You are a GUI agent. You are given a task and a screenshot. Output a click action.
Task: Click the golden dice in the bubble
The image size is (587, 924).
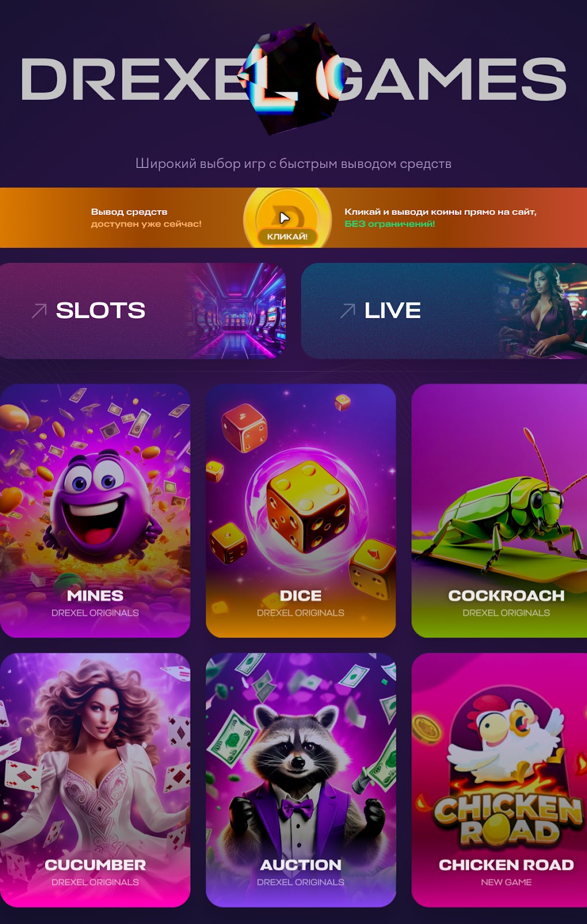coord(307,506)
